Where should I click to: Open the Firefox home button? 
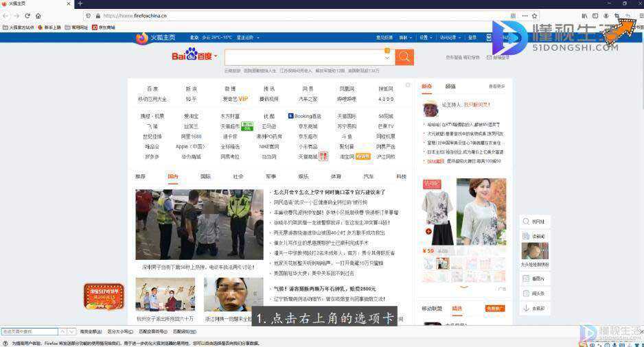pos(38,16)
